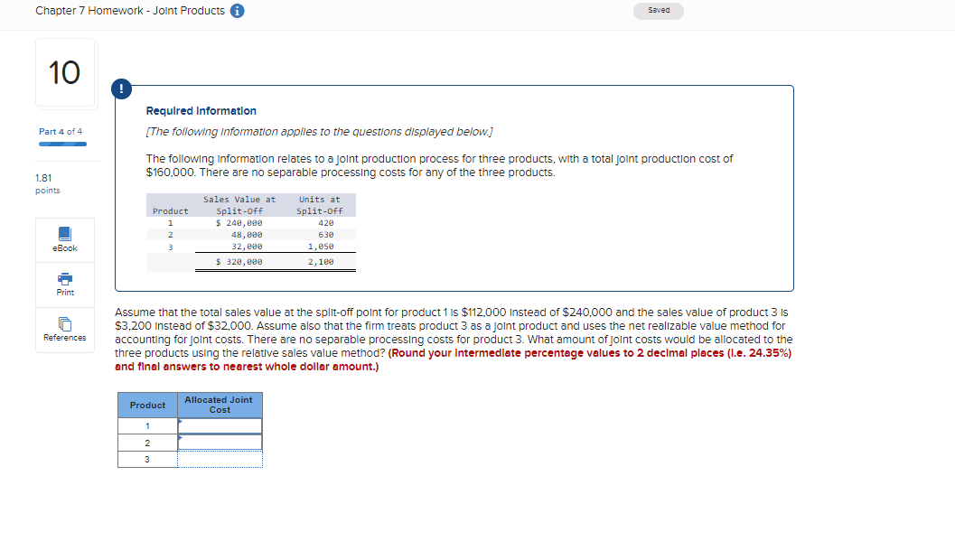Click the Allocated Joint Cost field for Product 1
Viewport: 955px width, 560px height.
[220, 425]
